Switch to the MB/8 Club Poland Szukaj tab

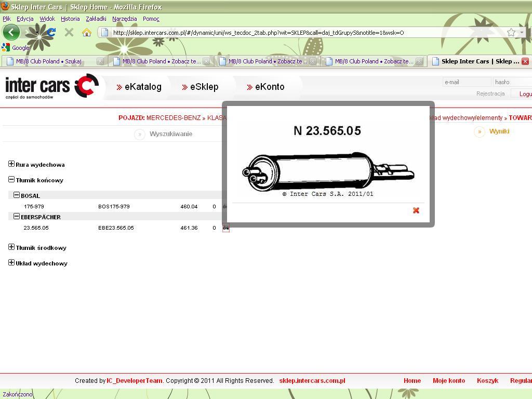pos(49,61)
